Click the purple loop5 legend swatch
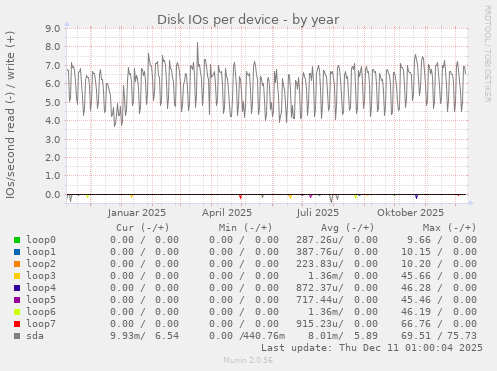The height and width of the screenshot is (371, 497). pos(17,300)
